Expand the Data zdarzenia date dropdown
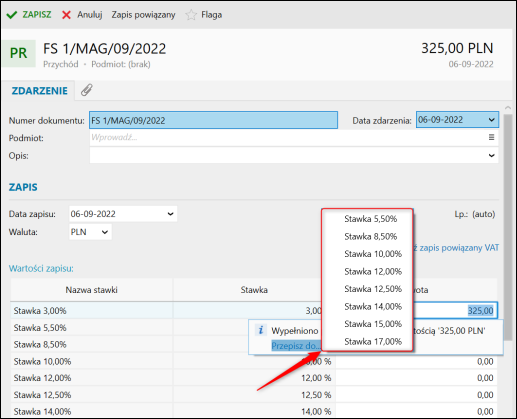The height and width of the screenshot is (419, 517). click(x=491, y=120)
